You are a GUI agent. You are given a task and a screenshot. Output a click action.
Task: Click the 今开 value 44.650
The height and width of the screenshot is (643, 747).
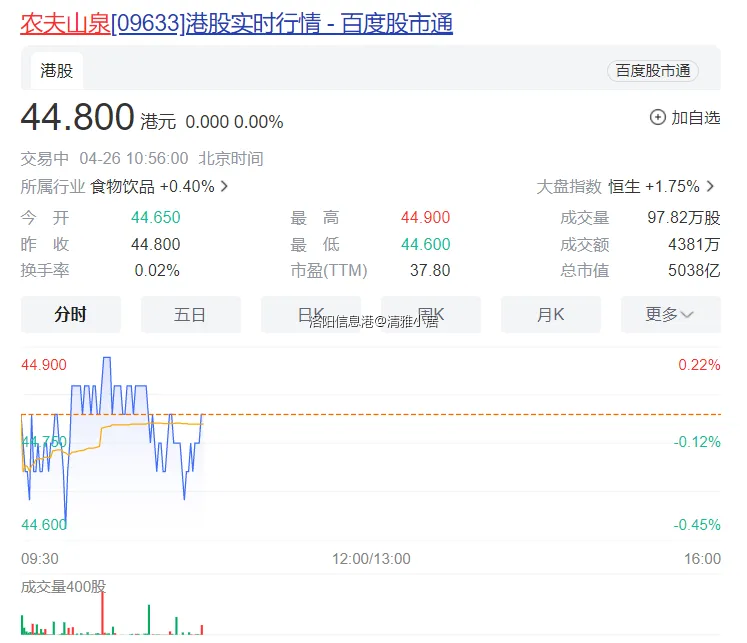pyautogui.click(x=156, y=218)
